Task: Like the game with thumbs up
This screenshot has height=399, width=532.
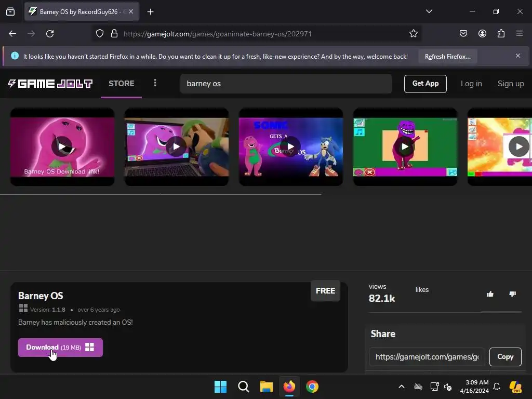Action: (x=490, y=294)
